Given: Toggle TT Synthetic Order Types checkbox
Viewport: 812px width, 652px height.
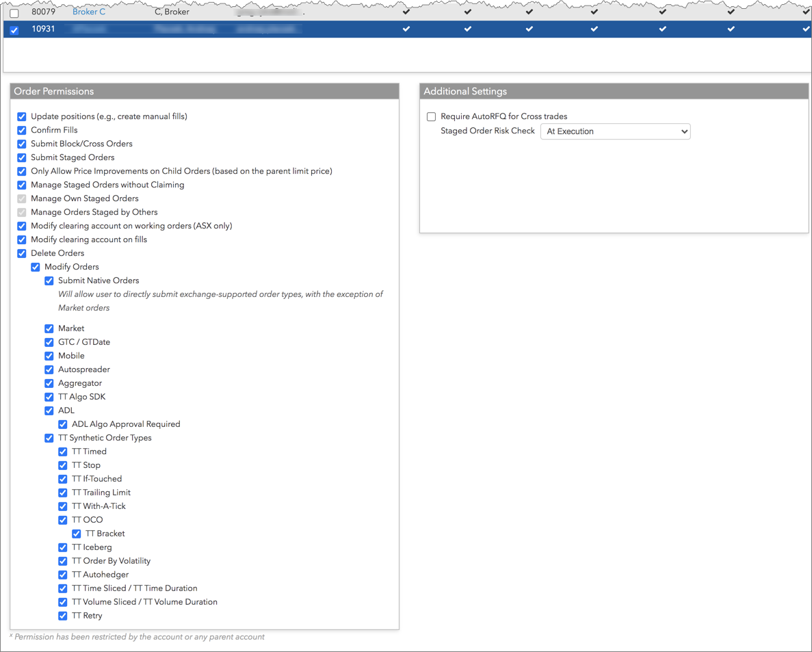Looking at the screenshot, I should (49, 439).
